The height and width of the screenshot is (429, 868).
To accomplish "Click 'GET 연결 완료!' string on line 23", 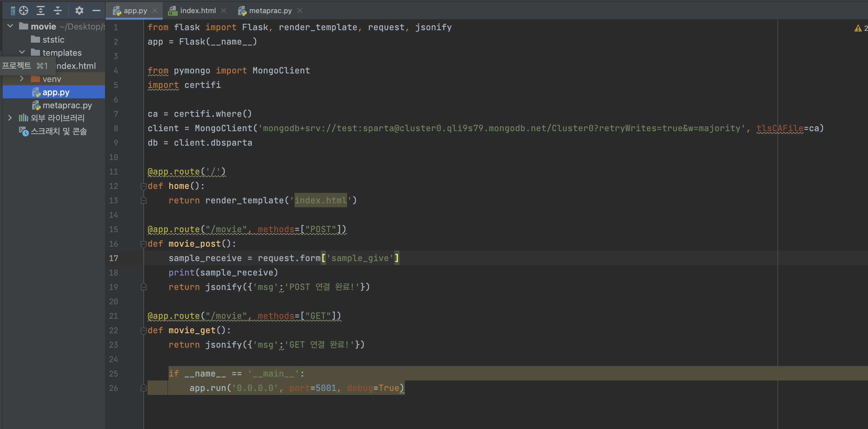I will [x=320, y=345].
